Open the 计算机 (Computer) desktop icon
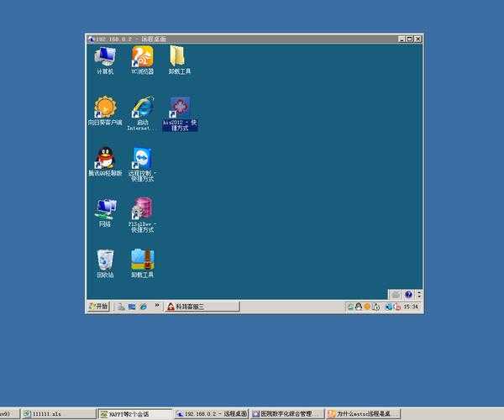This screenshot has height=420, width=504. coord(105,57)
